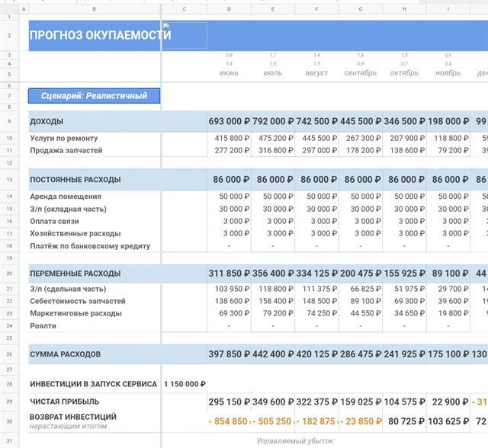Click the 'Продажа запчастей' label
The image size is (488, 448).
66,150
